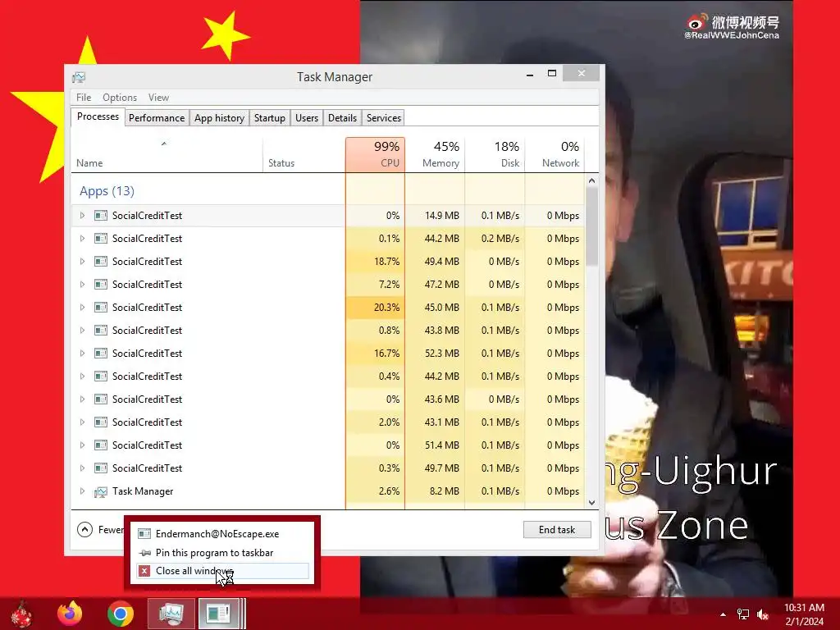Screen dimensions: 840x630
Task: Click the End task button
Action: (x=557, y=530)
